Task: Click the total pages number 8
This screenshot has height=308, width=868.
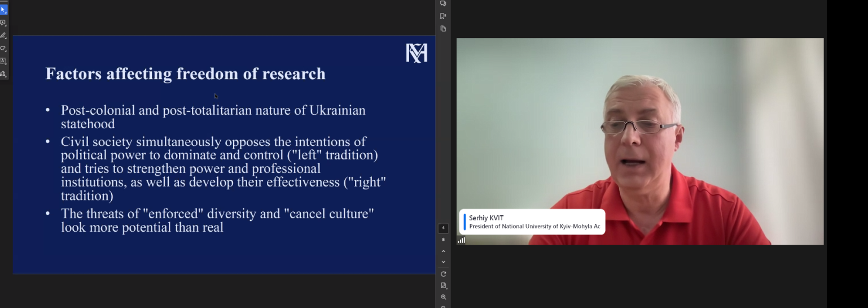Action: coord(443,240)
